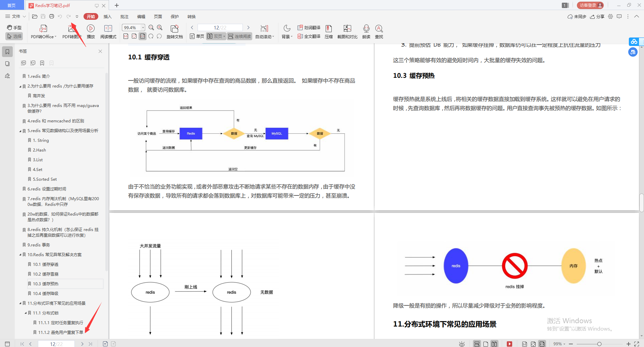644x347 pixels.
Task: Open the quick access toolbar customize dropdown
Action: (77, 16)
